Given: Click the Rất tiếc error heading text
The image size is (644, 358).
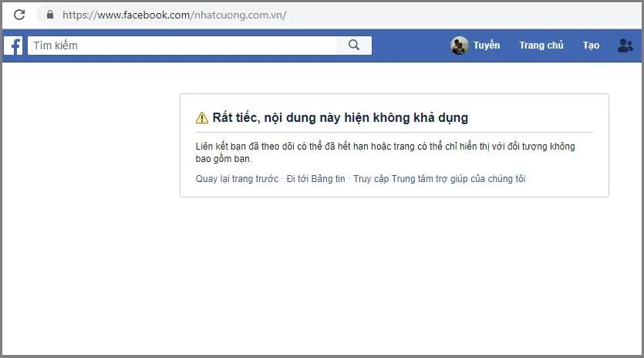Looking at the screenshot, I should (x=340, y=118).
